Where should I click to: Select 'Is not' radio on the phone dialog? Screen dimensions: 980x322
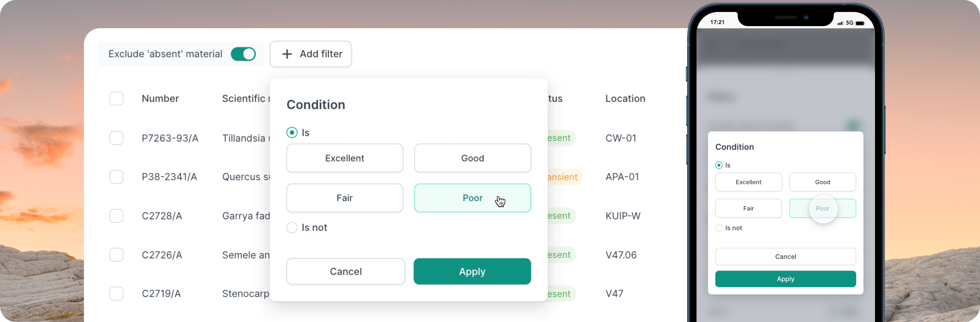click(x=719, y=228)
